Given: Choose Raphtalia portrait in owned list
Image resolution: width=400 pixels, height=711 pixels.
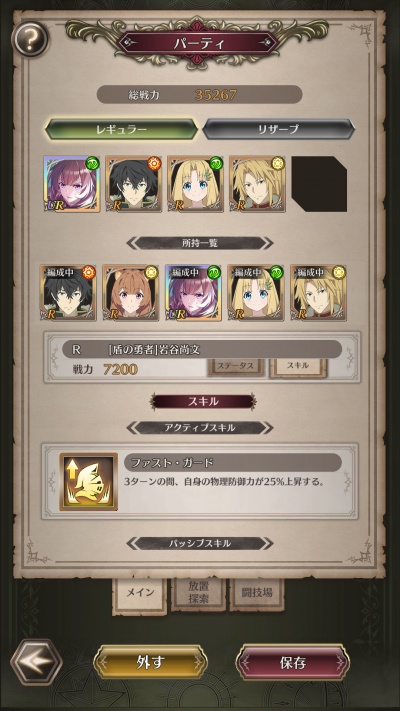Looking at the screenshot, I should tap(131, 293).
